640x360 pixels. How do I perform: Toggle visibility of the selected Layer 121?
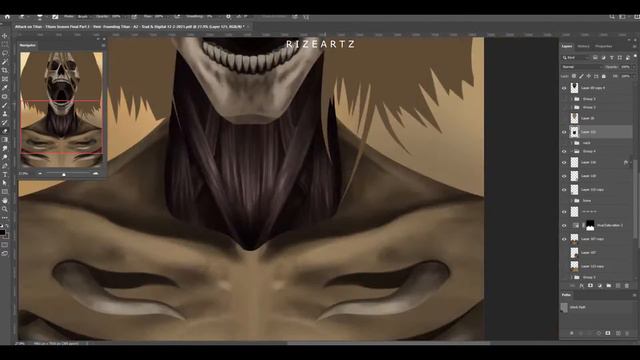[x=564, y=132]
